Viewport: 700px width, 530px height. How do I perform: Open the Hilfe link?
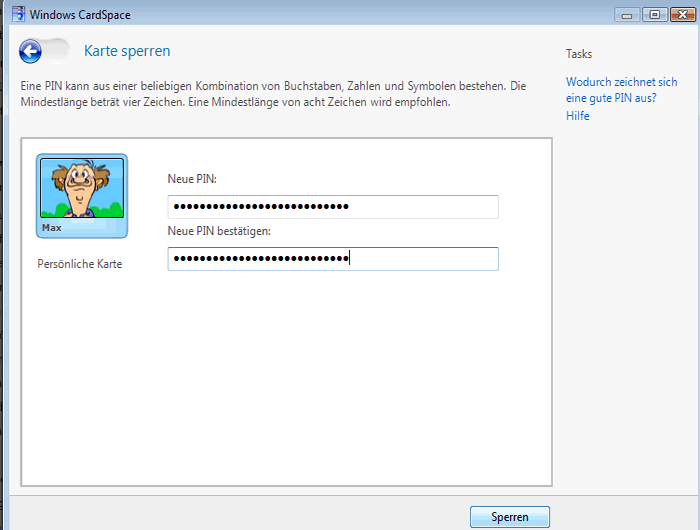[x=578, y=116]
